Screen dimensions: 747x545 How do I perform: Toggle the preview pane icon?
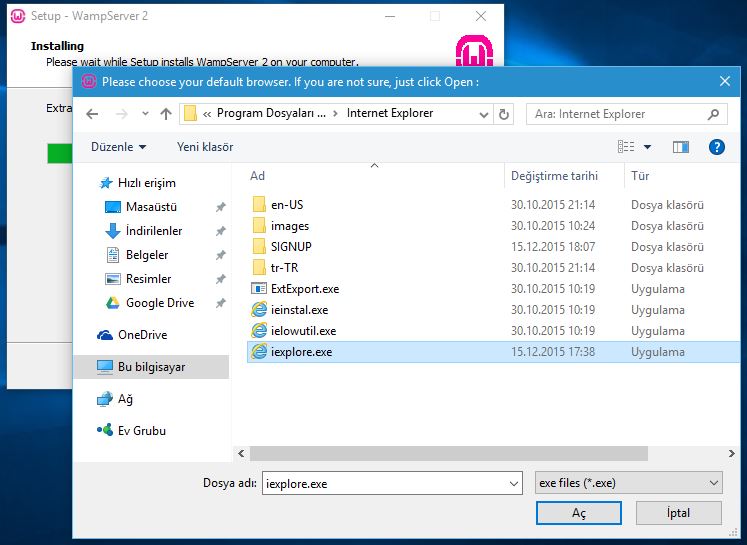coord(681,147)
